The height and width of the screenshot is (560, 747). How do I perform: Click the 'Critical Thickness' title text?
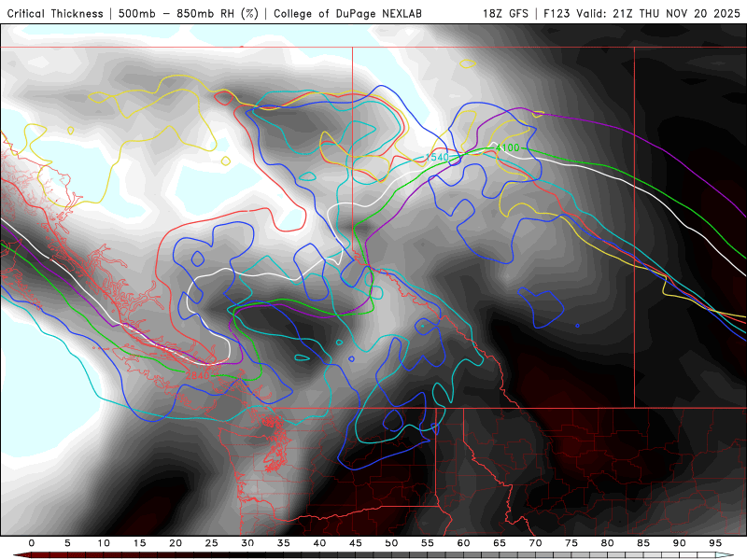55,14
